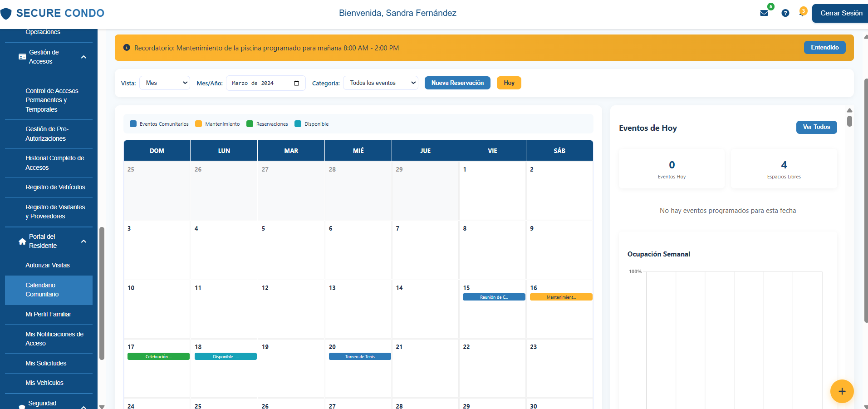The width and height of the screenshot is (868, 409).
Task: Open the Reunión de C... event on day 15
Action: [x=494, y=297]
